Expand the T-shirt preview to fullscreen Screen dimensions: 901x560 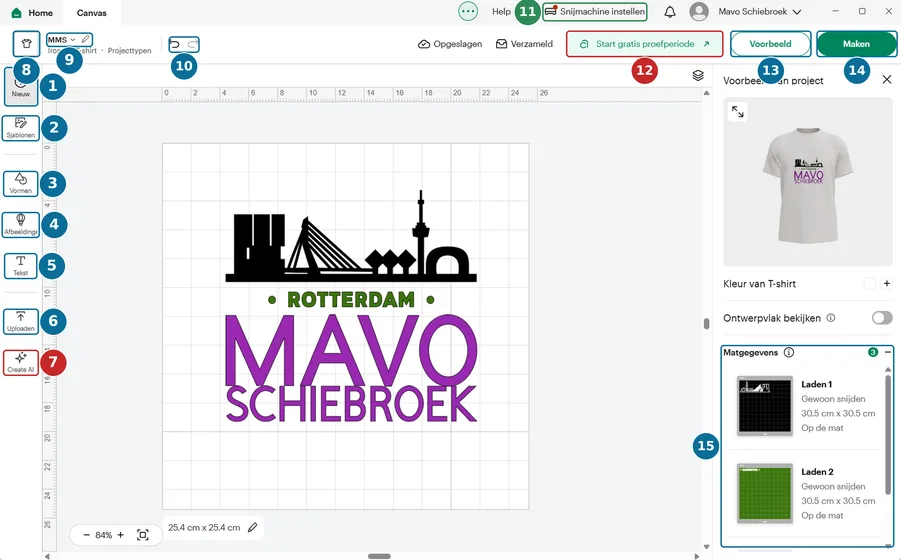(x=738, y=111)
